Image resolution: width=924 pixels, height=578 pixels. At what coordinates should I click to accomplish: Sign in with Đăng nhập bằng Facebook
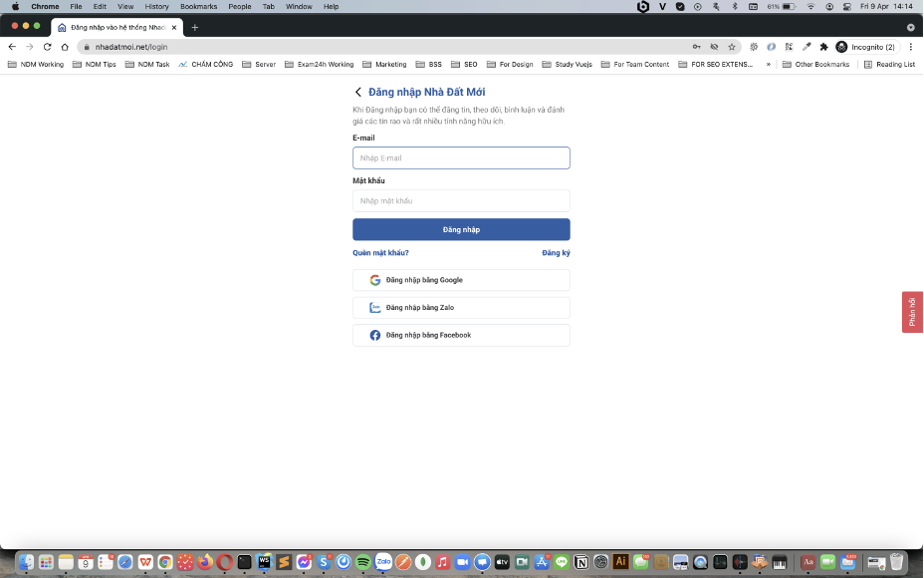(x=461, y=335)
